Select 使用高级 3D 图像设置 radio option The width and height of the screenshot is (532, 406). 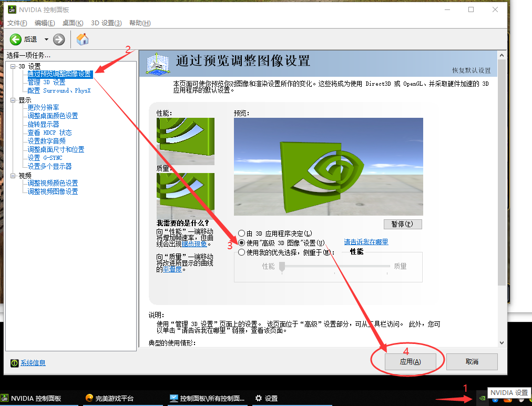click(242, 243)
